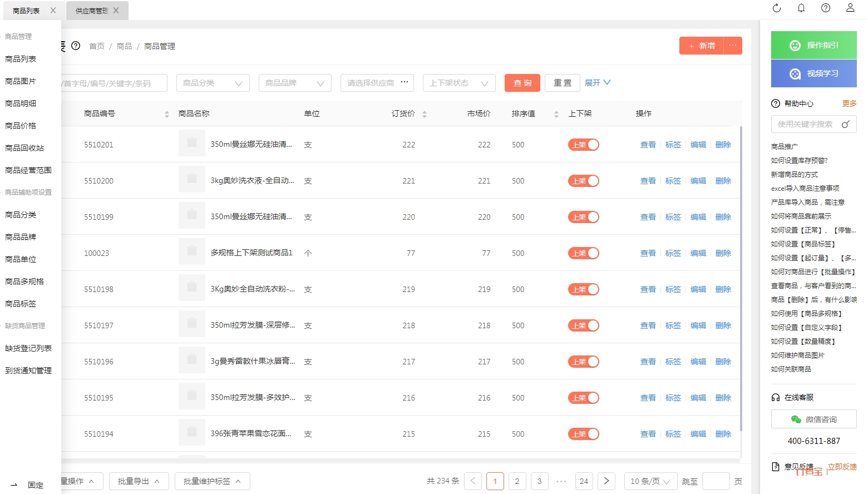Click the 跳至 page number input
This screenshot has width=868, height=494.
[716, 481]
